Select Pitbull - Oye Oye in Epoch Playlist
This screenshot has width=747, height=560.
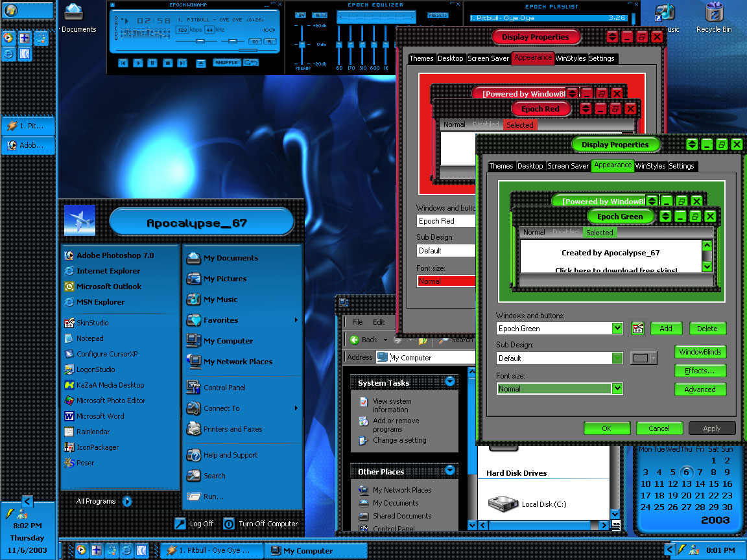[548, 18]
